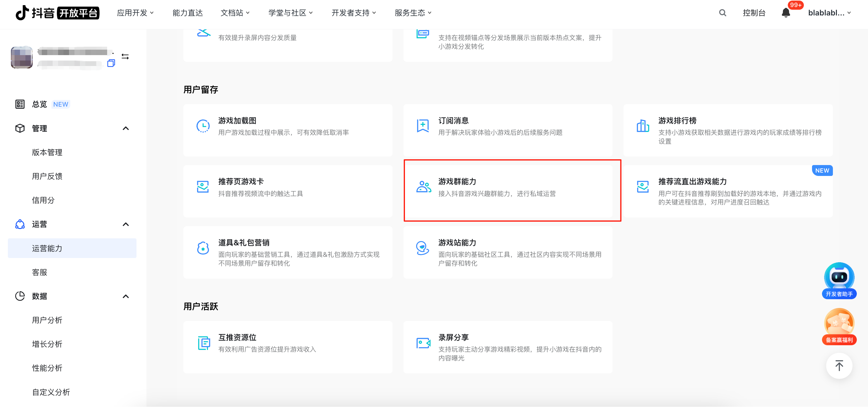This screenshot has width=868, height=407.
Task: Collapse the 运营 section chevron
Action: click(126, 224)
